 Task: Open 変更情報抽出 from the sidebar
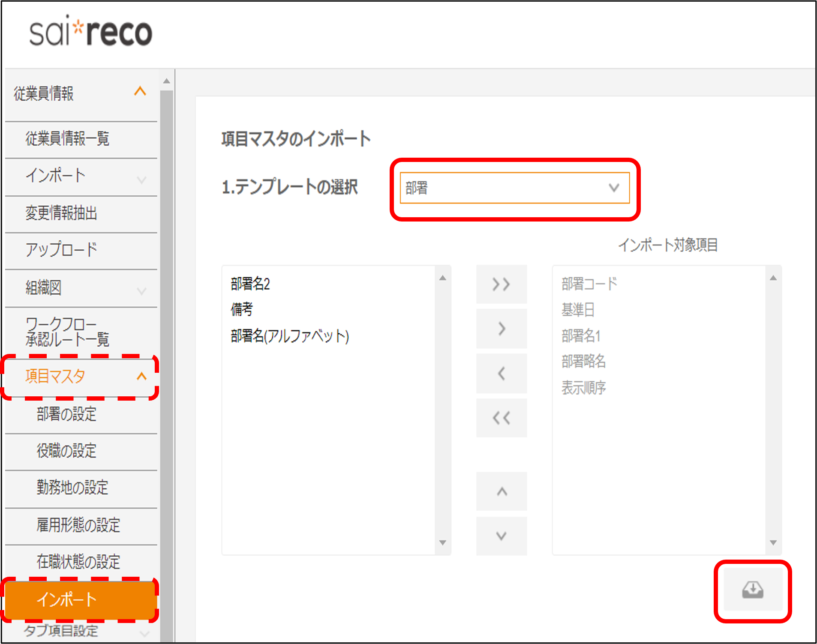point(61,213)
